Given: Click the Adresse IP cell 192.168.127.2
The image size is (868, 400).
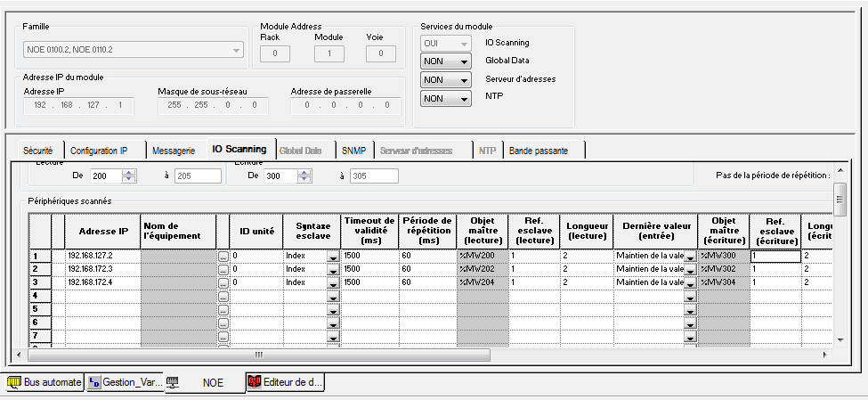Looking at the screenshot, I should (x=102, y=257).
